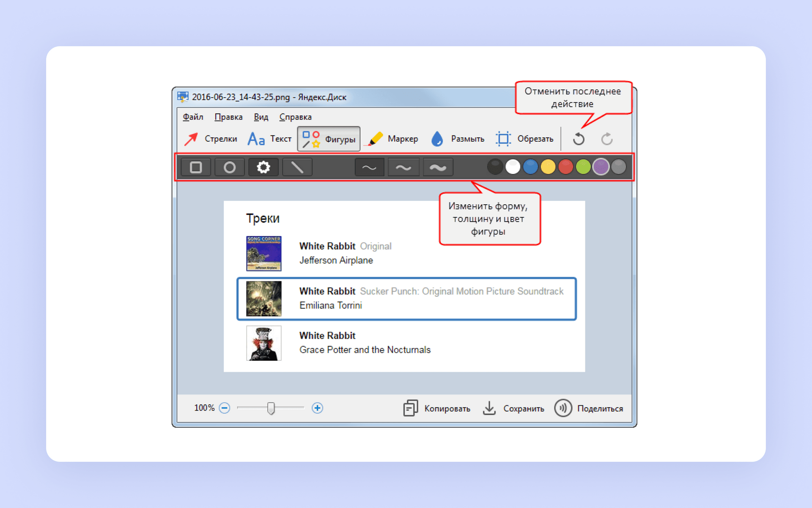Pick the yellow color swatch

(x=548, y=167)
